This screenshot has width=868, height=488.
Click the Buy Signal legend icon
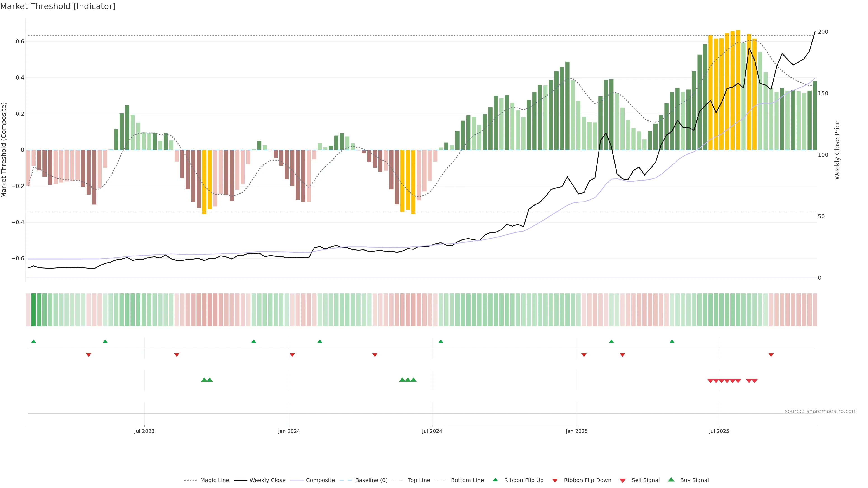coord(671,480)
